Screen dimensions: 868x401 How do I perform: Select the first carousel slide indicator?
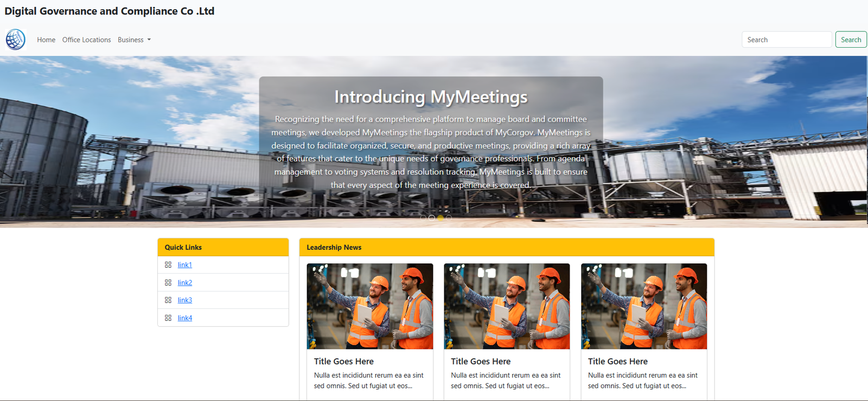(423, 218)
